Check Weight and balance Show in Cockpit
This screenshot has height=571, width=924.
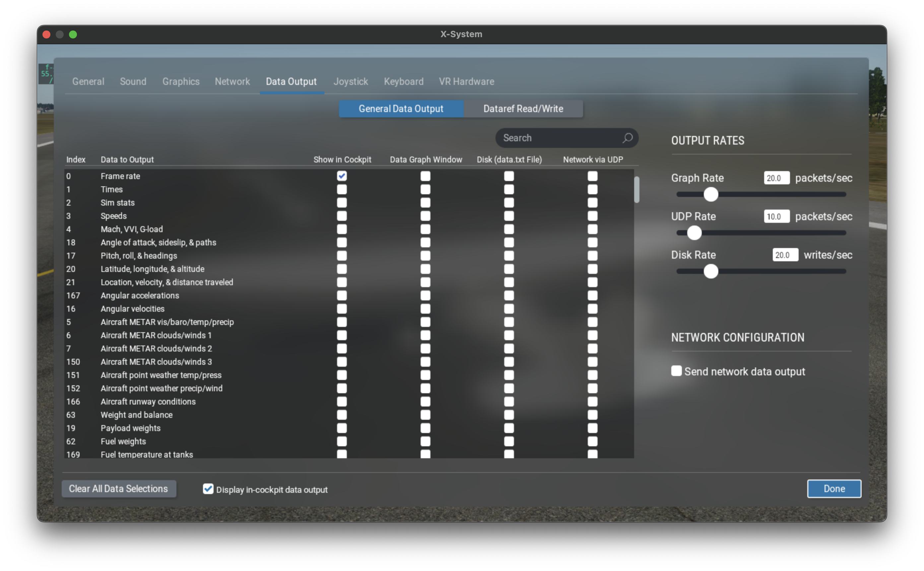coord(342,414)
